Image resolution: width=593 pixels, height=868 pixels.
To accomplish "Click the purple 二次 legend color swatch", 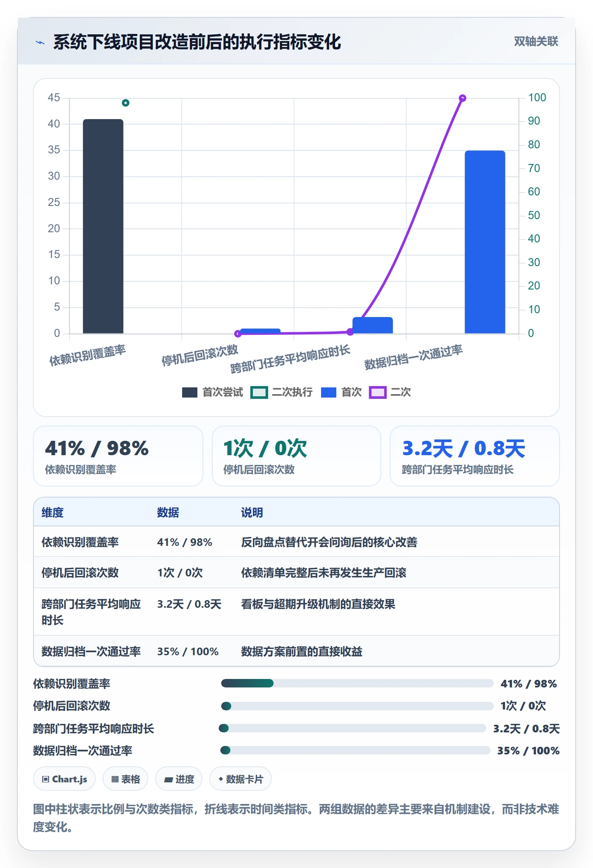I will point(377,392).
